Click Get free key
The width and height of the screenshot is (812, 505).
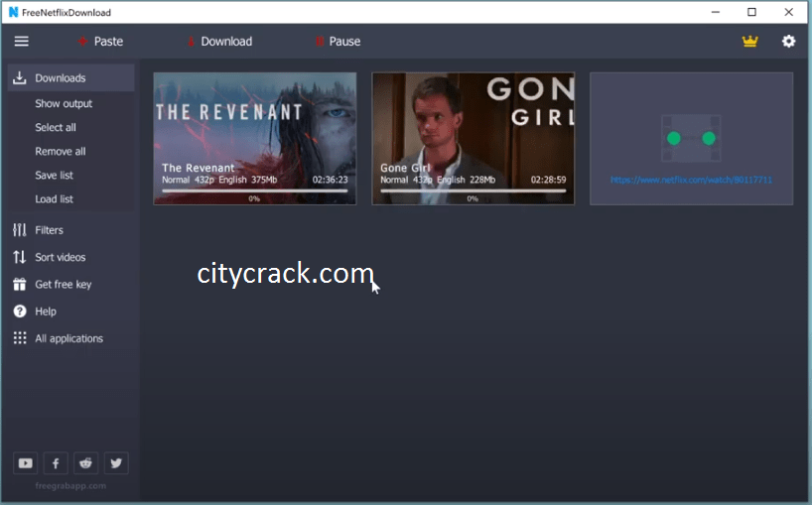[x=64, y=284]
